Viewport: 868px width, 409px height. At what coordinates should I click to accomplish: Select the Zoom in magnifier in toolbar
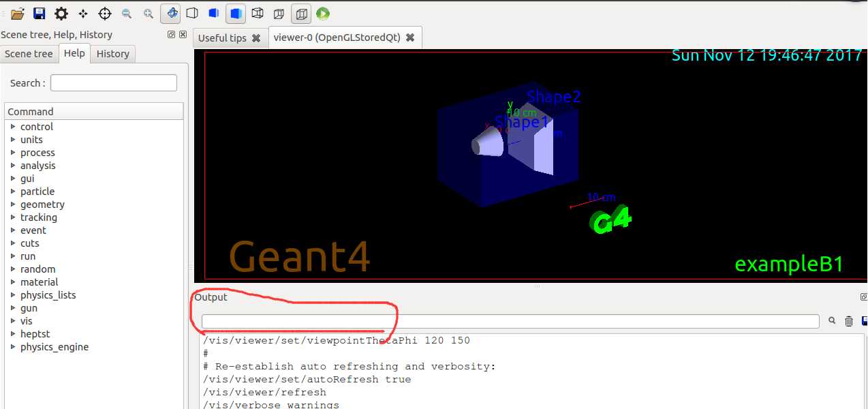[x=149, y=13]
